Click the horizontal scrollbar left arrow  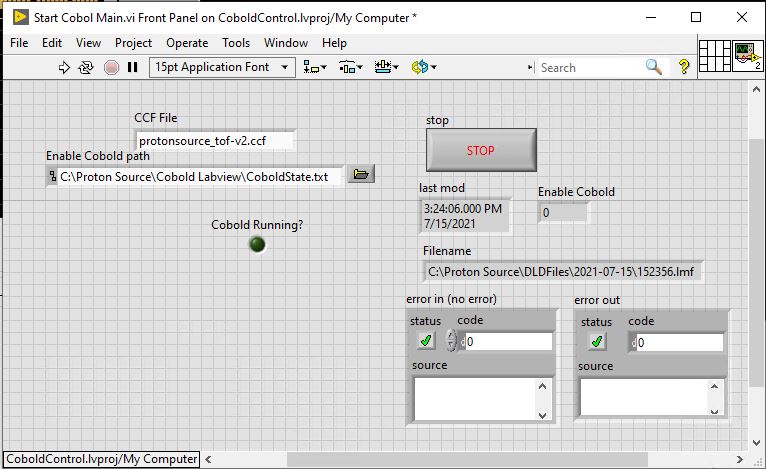209,459
